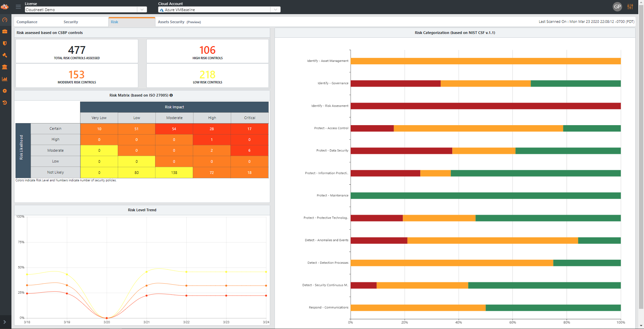The image size is (644, 329).
Task: Click the Cloudneeti logo at top left
Action: [x=5, y=6]
